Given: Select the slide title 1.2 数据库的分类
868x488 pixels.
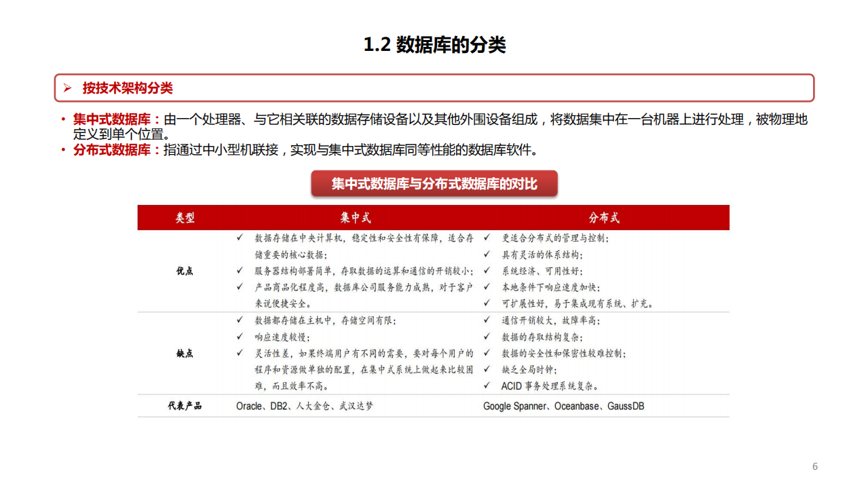Looking at the screenshot, I should [434, 45].
